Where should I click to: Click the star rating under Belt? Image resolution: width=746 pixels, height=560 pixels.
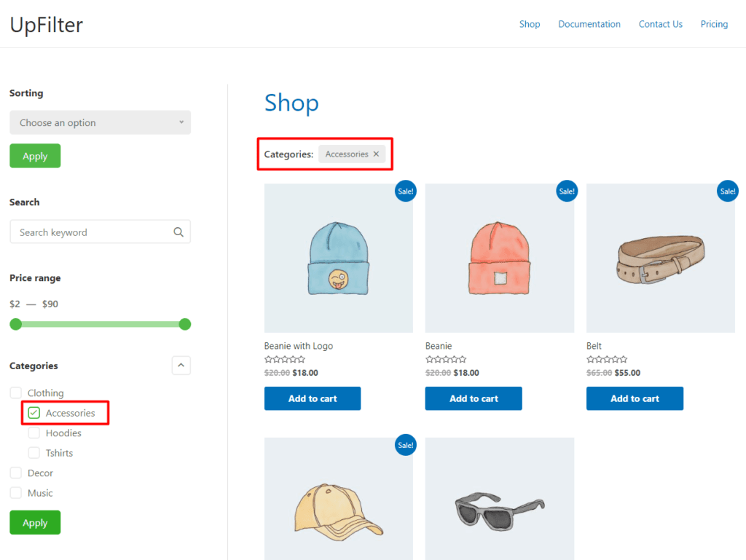(607, 360)
